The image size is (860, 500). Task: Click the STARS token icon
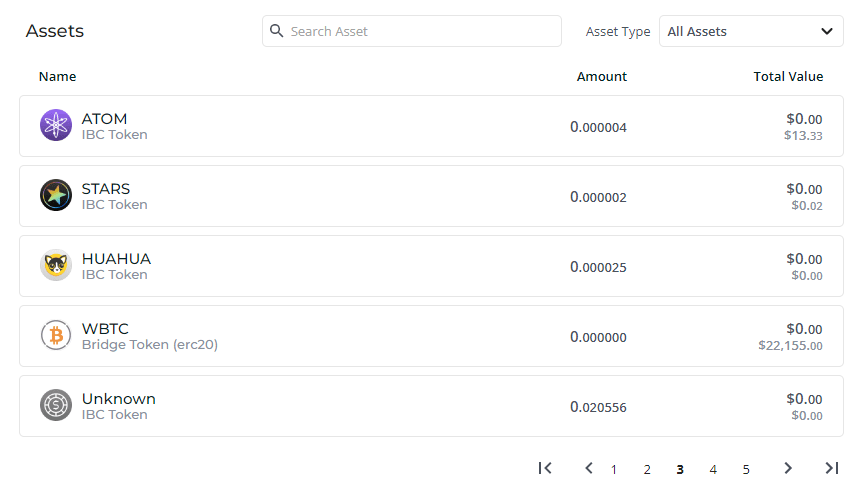(56, 195)
